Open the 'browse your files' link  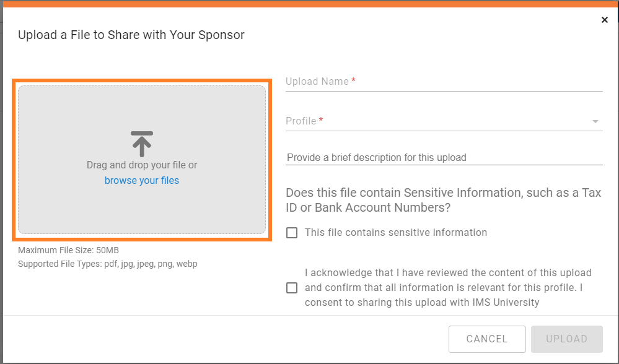142,180
